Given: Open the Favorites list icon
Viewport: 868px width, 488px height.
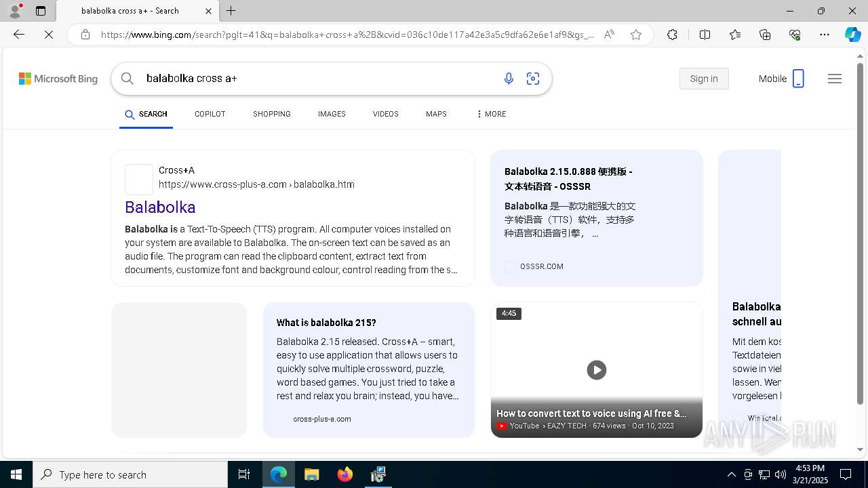Looking at the screenshot, I should tap(735, 35).
